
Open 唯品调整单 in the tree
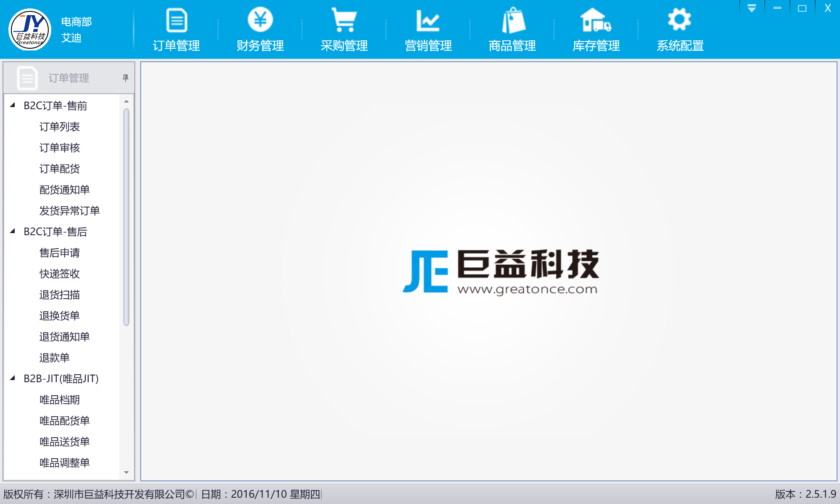pos(65,462)
